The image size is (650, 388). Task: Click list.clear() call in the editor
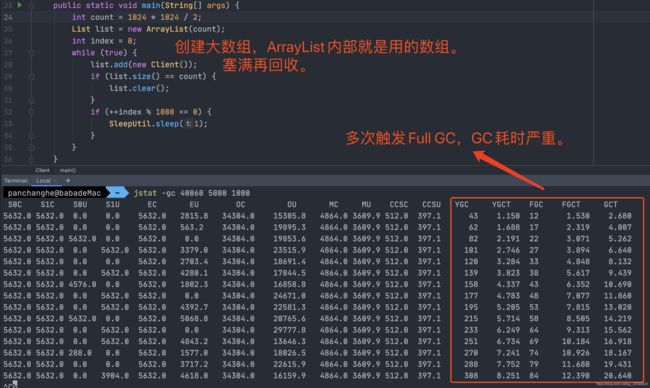click(x=139, y=88)
